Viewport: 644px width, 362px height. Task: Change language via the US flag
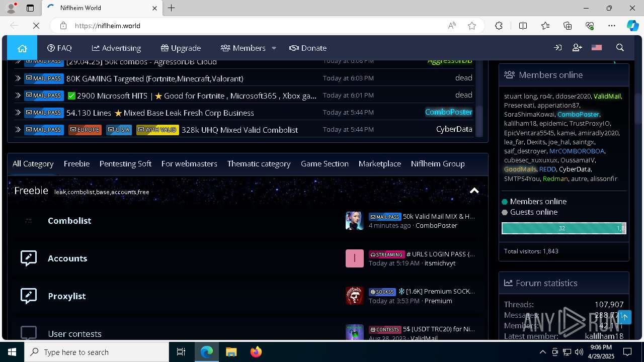coord(597,48)
